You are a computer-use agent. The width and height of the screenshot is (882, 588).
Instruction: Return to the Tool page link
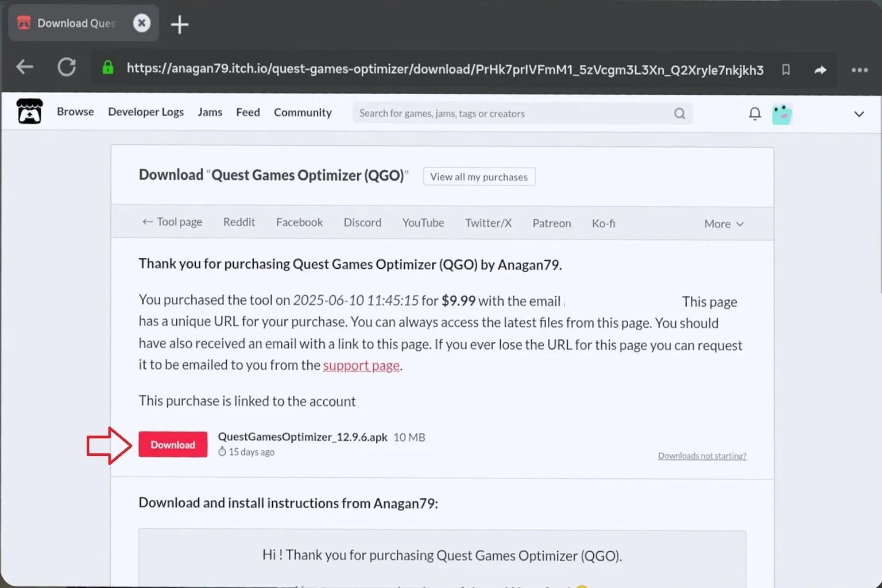click(x=172, y=222)
